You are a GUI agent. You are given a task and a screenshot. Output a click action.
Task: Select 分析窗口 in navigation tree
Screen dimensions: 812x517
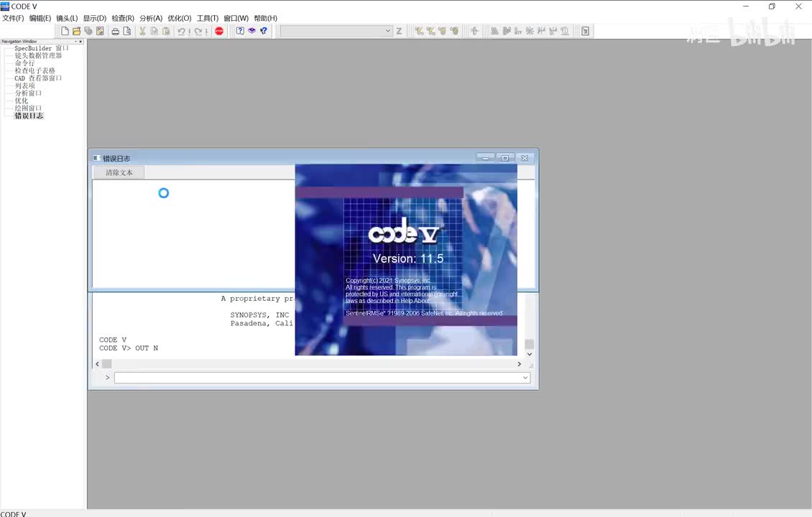(28, 93)
